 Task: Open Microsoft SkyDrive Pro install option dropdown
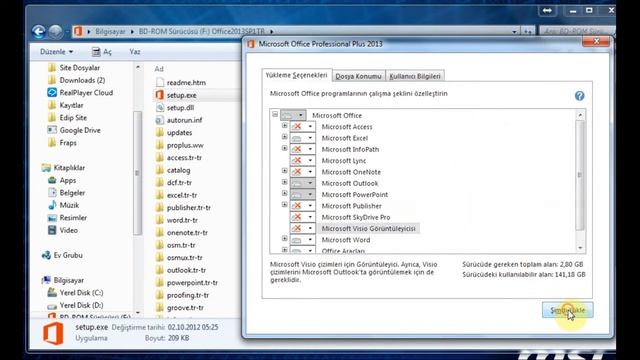[x=302, y=217]
